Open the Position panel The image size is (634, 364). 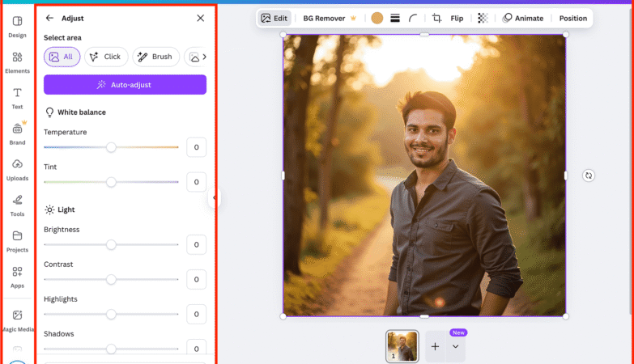tap(573, 18)
